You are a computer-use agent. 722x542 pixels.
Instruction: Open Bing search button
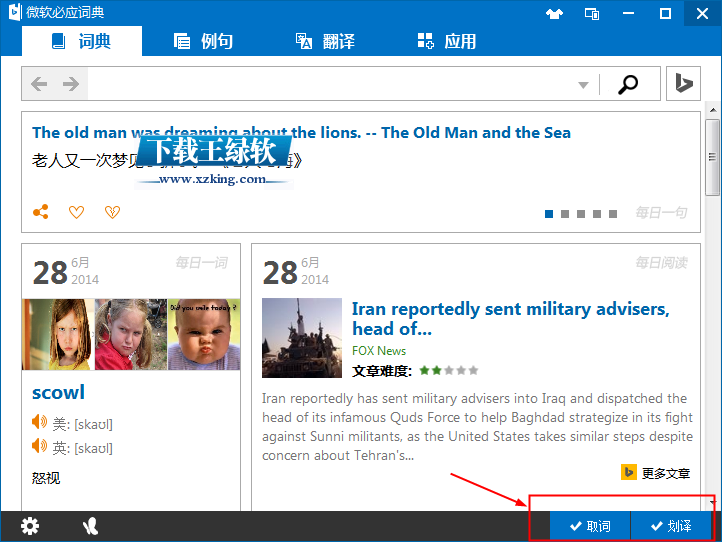(683, 83)
